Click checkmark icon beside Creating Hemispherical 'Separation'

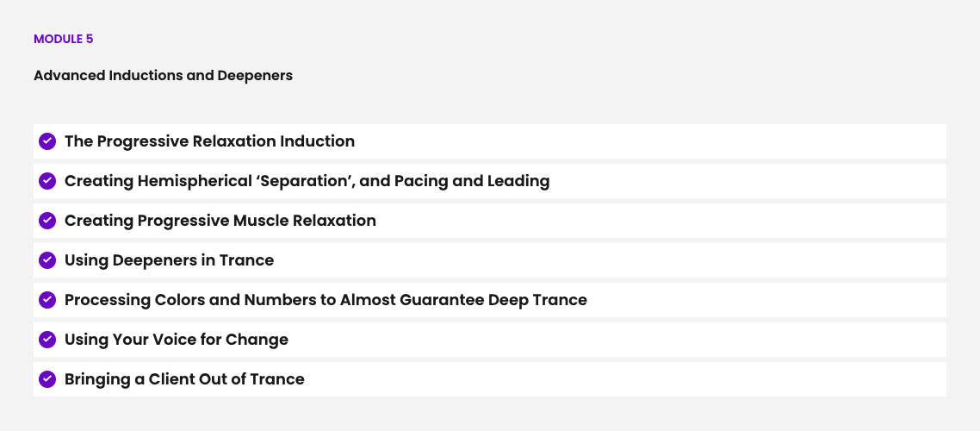[x=47, y=181]
